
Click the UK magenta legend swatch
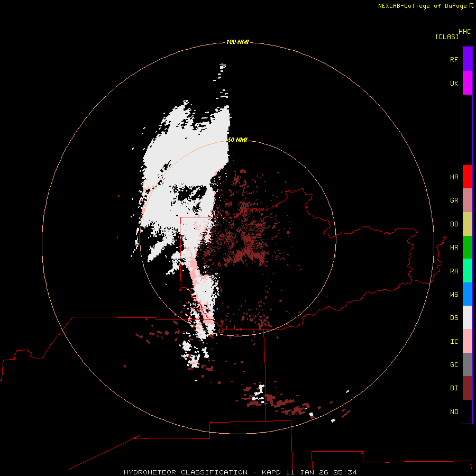pyautogui.click(x=467, y=83)
